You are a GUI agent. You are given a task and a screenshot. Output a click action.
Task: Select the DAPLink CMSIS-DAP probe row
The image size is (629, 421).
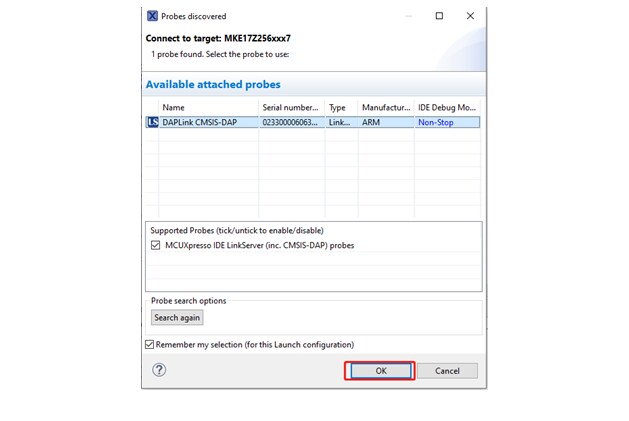(313, 122)
